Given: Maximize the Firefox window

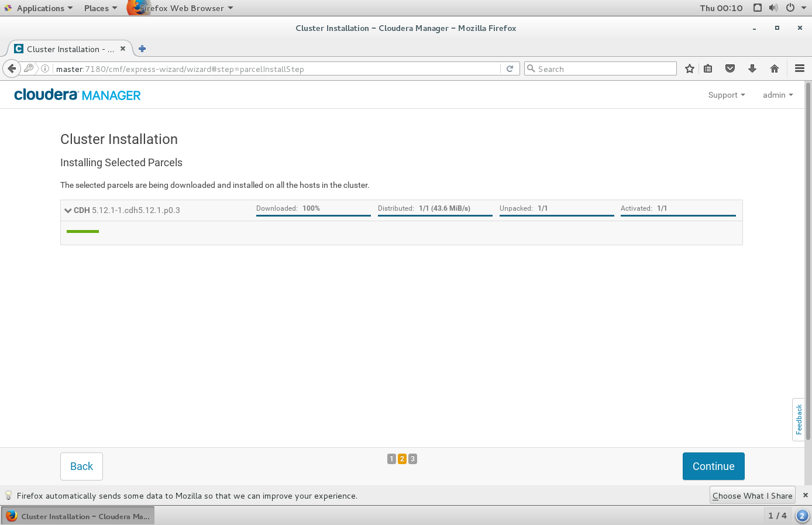Looking at the screenshot, I should (x=777, y=28).
